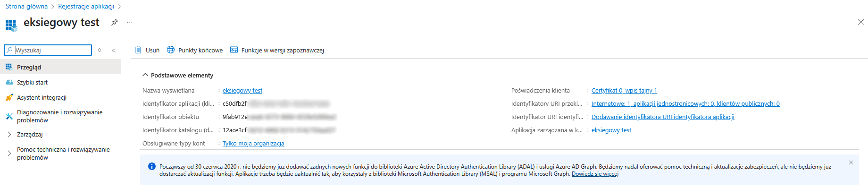Click the globe icon for endpoints
This screenshot has height=188, width=868.
coord(171,50)
